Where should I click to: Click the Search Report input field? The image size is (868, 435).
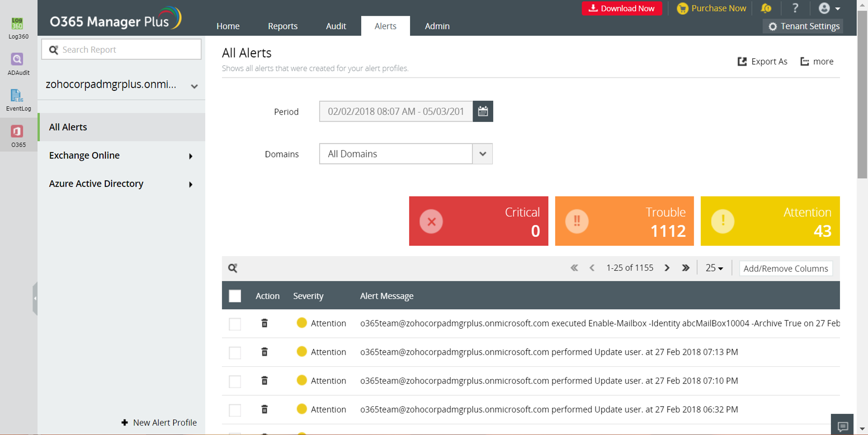[122, 49]
